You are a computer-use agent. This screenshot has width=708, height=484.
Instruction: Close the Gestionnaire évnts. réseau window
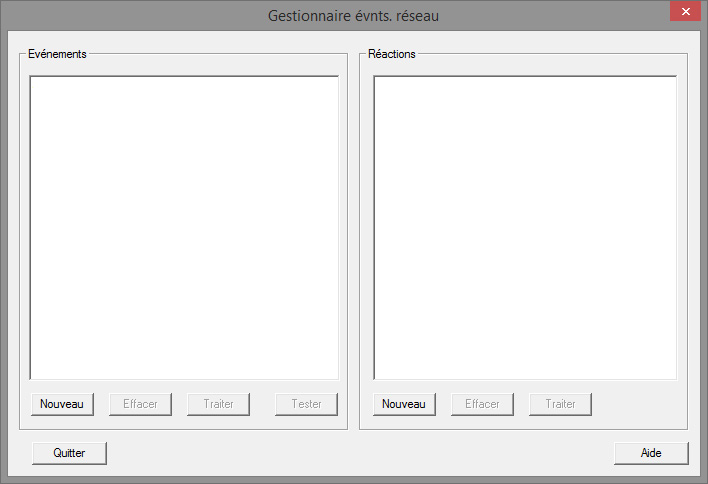684,12
